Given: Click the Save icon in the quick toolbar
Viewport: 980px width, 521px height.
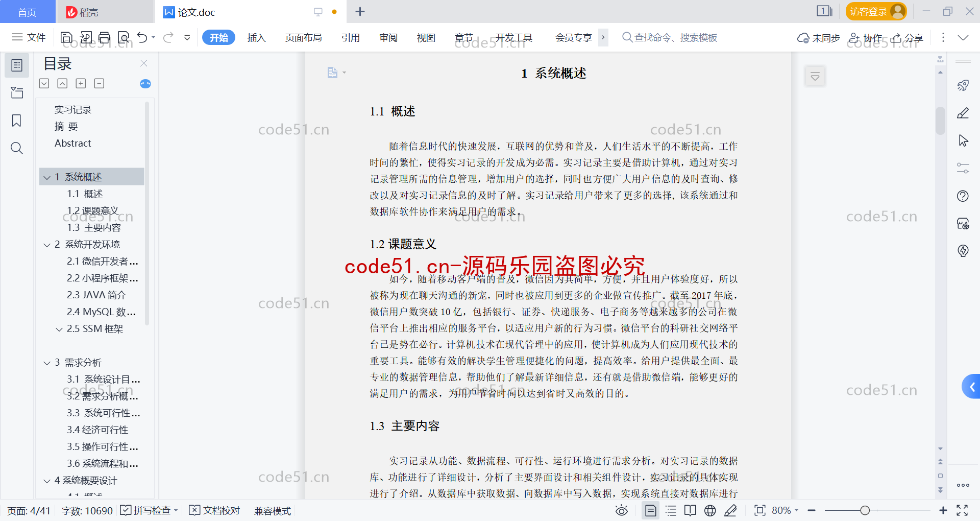Looking at the screenshot, I should tap(66, 37).
